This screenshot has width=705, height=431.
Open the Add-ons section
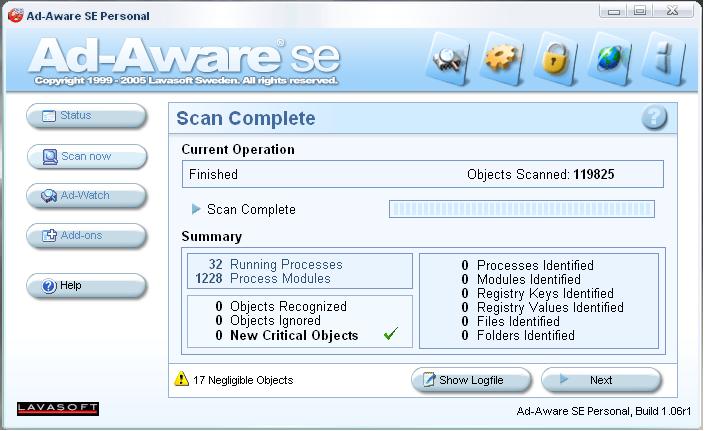(87, 235)
